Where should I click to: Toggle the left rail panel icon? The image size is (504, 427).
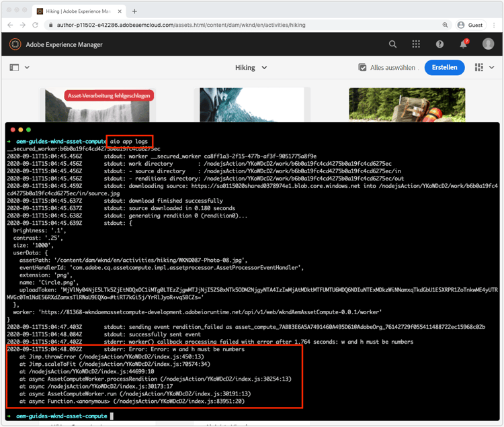tap(14, 67)
